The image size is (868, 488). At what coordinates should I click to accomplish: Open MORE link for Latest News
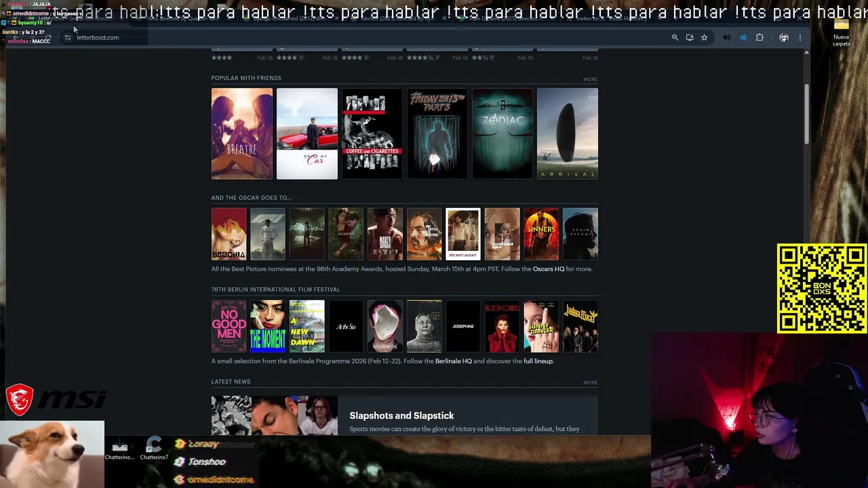590,383
